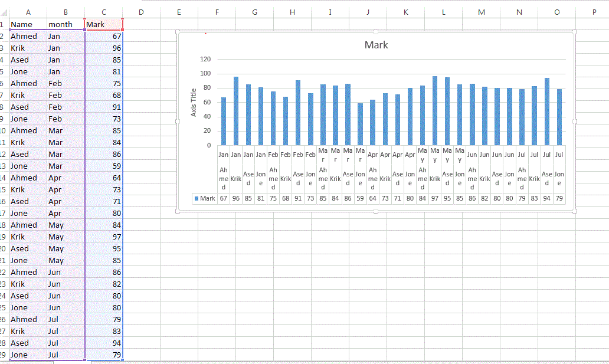Select the vertical "Axis Title" label

tap(194, 103)
